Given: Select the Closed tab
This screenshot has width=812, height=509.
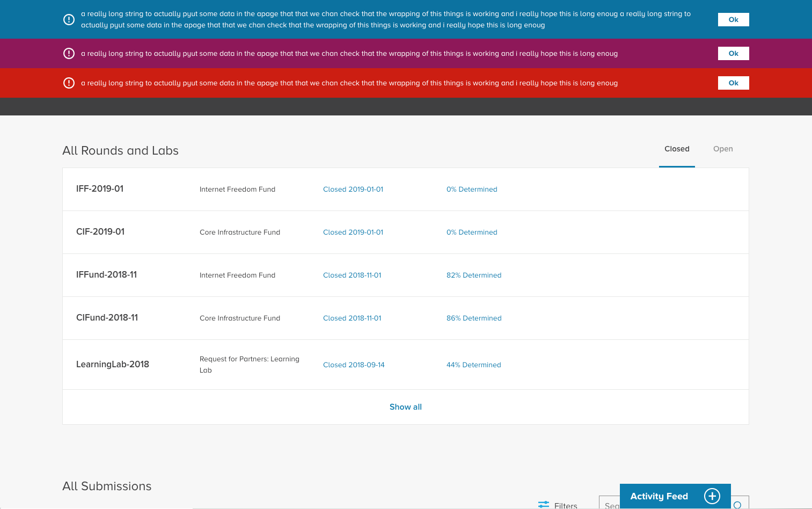Looking at the screenshot, I should pyautogui.click(x=677, y=149).
